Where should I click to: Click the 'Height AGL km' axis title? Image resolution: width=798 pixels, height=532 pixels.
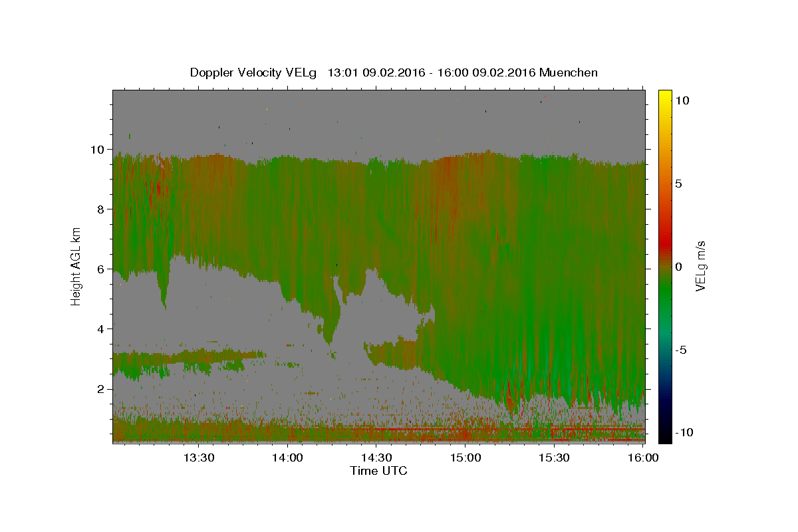[x=76, y=266]
